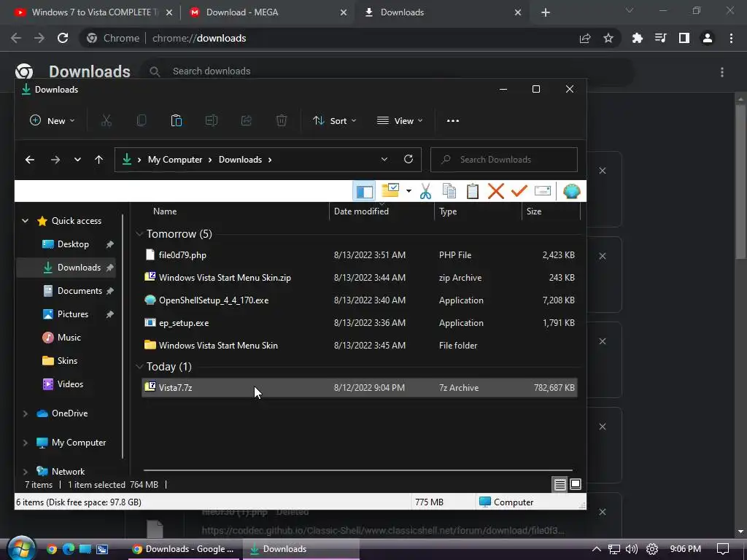Select Documents in Quick access

pyautogui.click(x=80, y=291)
